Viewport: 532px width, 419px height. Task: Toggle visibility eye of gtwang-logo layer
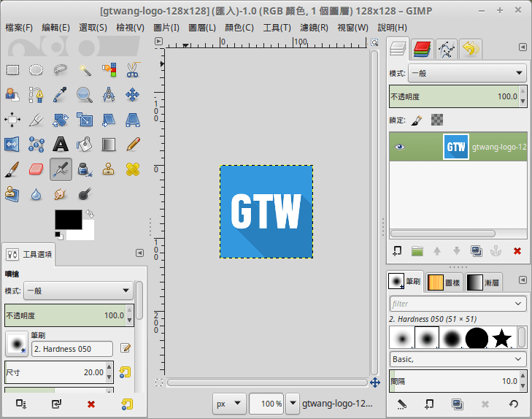400,147
